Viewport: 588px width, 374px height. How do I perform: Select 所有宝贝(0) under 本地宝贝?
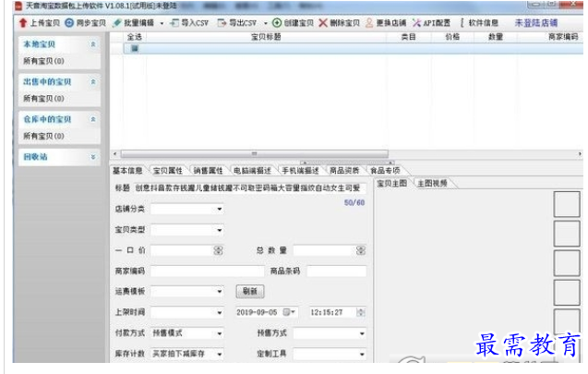coord(44,61)
